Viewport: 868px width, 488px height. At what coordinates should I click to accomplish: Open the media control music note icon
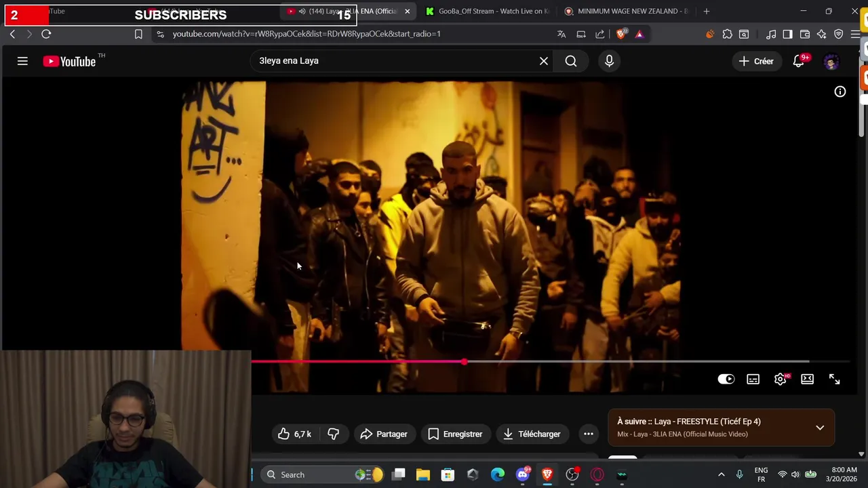pyautogui.click(x=771, y=34)
